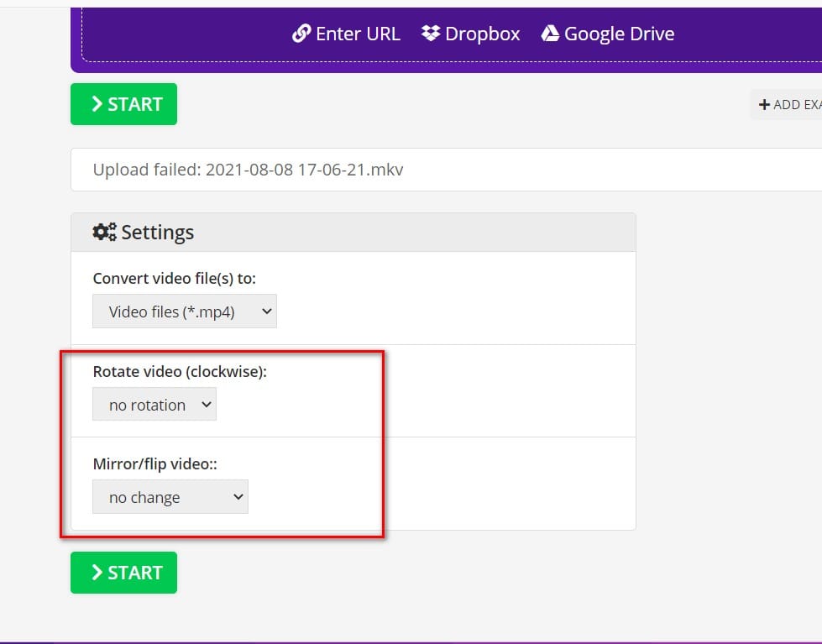The image size is (822, 644).
Task: Click the chevron arrow on lower START button
Action: click(x=97, y=573)
